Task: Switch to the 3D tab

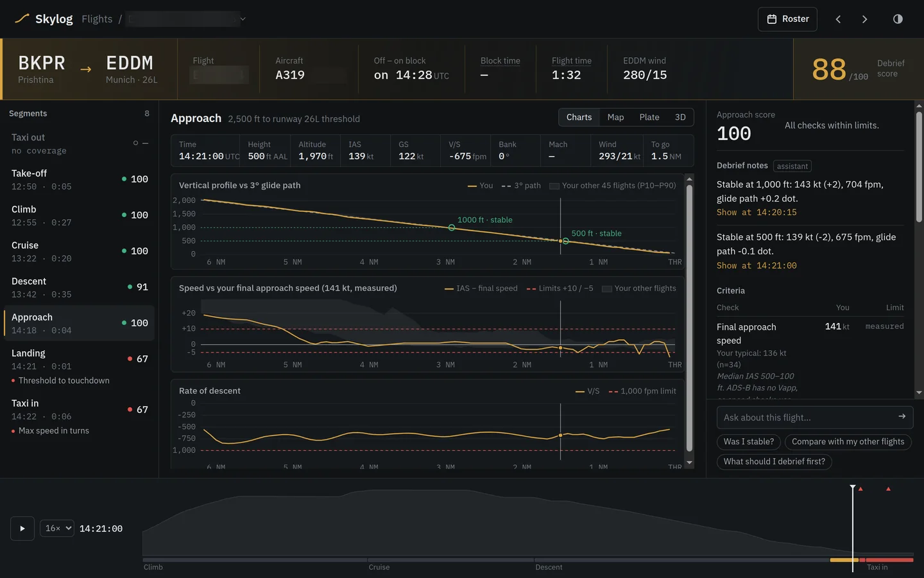Action: pos(680,118)
